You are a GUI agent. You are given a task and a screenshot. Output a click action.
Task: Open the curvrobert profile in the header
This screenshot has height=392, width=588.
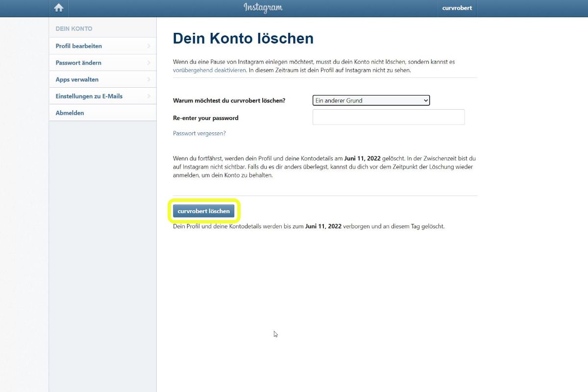(x=457, y=8)
